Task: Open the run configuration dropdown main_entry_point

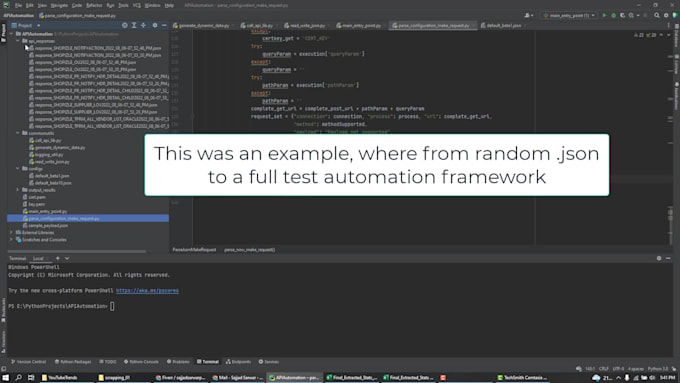Action: point(569,15)
